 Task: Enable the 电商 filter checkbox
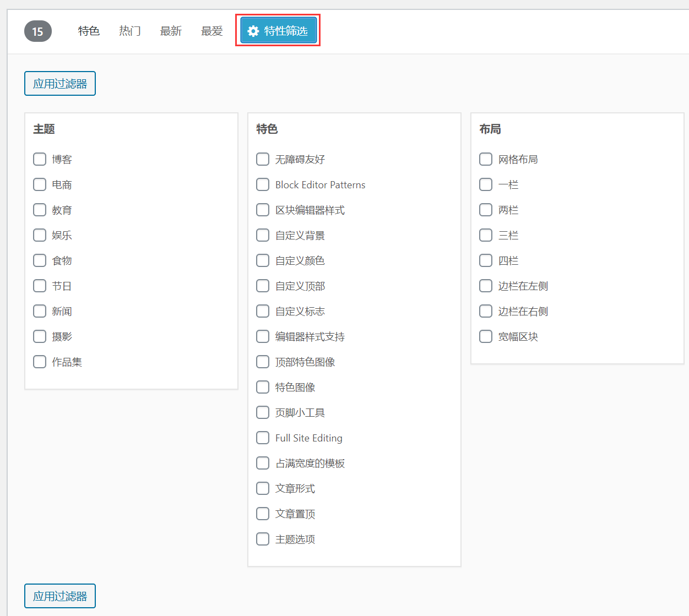(x=40, y=184)
